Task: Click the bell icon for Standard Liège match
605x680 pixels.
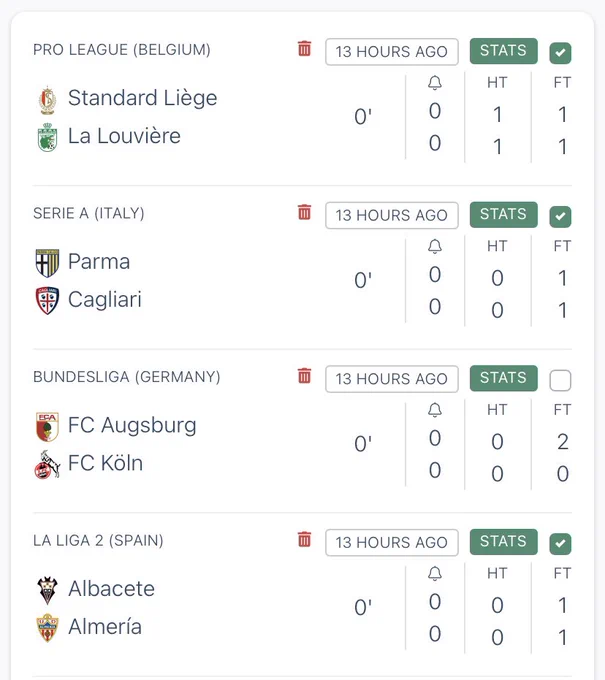Action: 435,83
